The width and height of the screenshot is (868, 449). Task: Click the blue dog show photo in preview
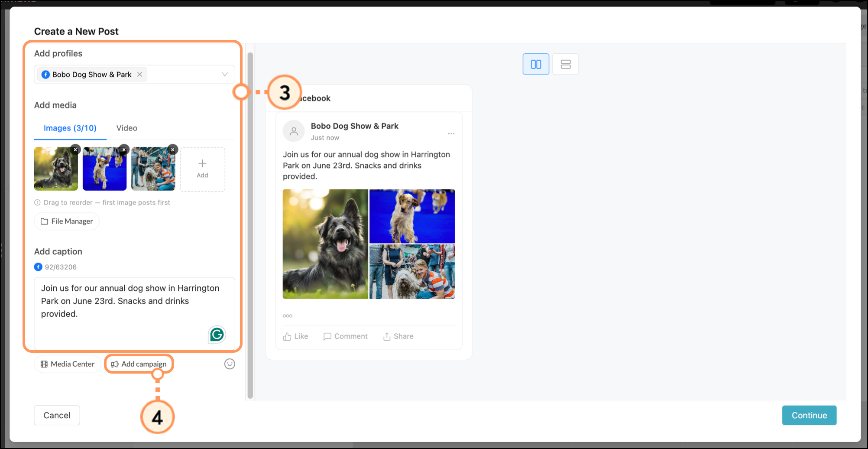[x=412, y=216]
